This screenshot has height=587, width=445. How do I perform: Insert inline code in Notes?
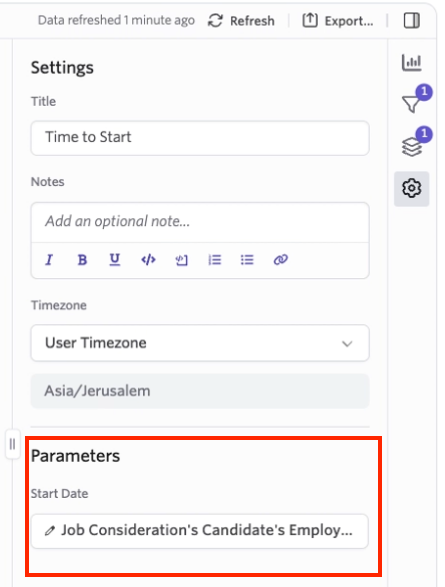pos(148,259)
